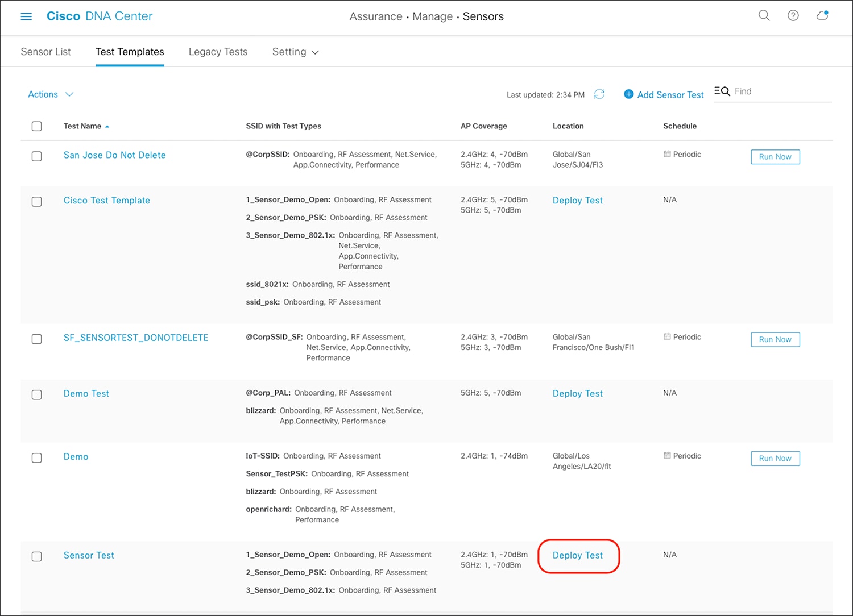
Task: Click the plus icon beside Add Sensor Test
Action: point(628,94)
